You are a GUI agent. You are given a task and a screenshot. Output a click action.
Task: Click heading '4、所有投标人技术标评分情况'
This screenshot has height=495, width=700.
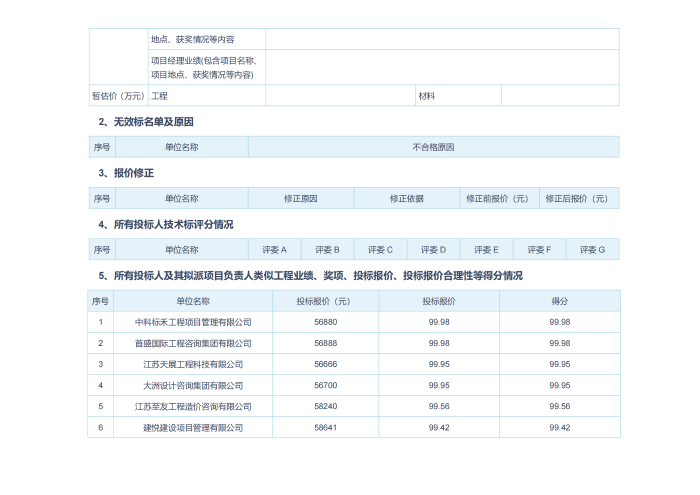click(166, 225)
